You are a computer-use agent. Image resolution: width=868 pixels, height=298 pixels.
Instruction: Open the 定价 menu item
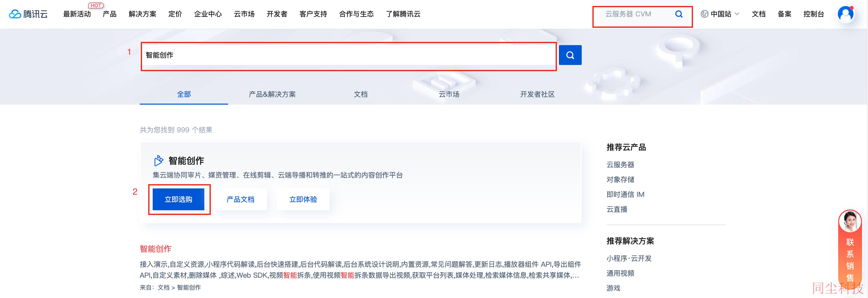point(175,14)
